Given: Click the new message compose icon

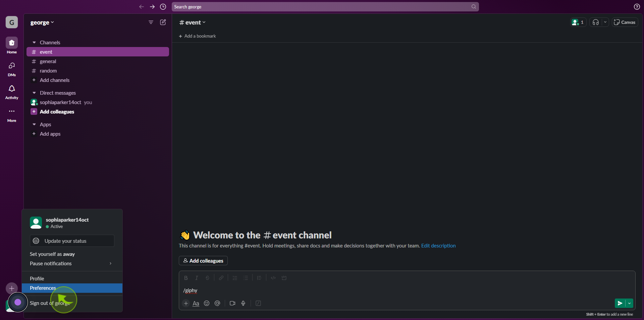Looking at the screenshot, I should (x=163, y=22).
